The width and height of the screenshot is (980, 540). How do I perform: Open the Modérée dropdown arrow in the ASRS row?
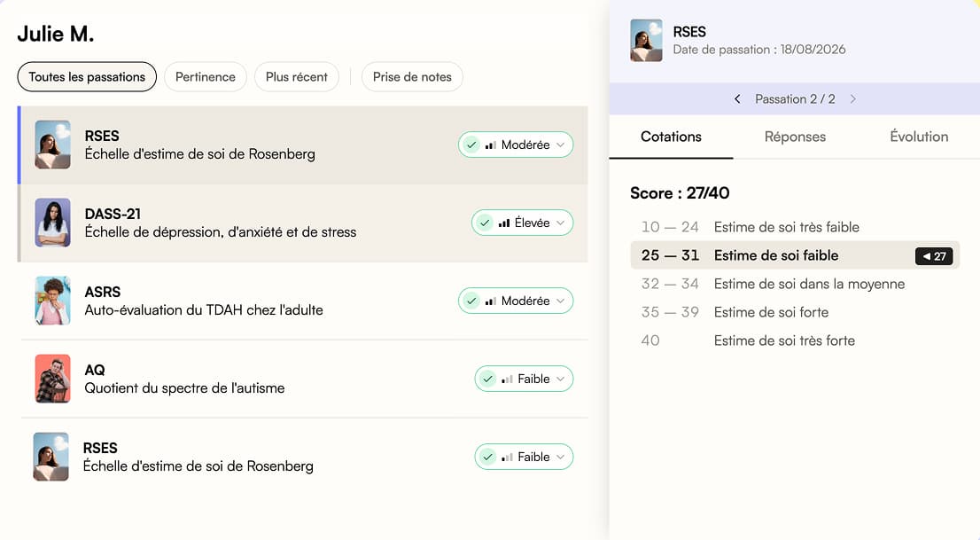pyautogui.click(x=561, y=301)
